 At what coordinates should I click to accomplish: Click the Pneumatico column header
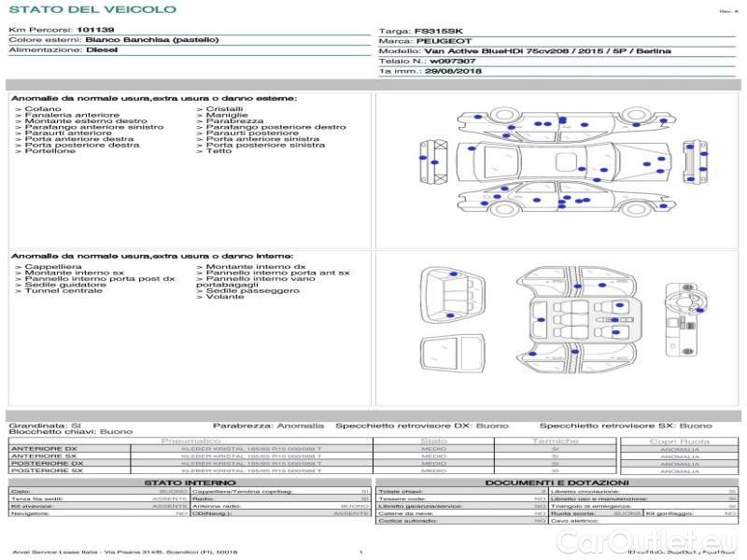[x=191, y=441]
